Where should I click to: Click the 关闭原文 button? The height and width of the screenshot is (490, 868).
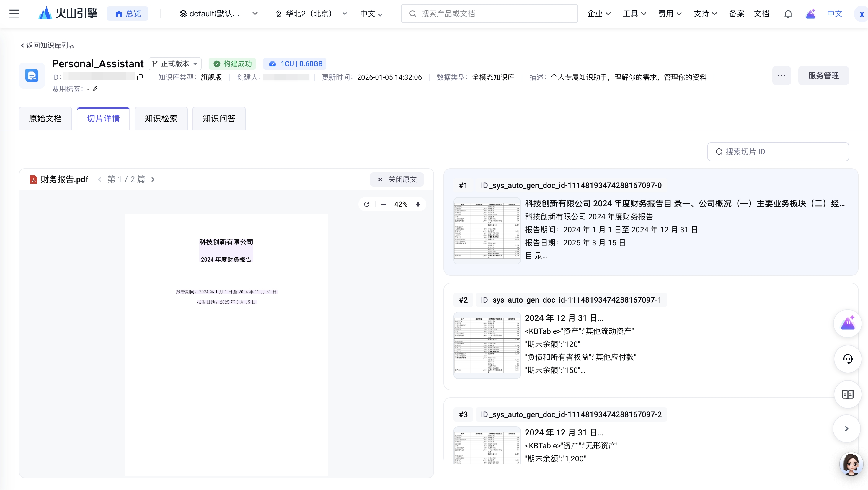point(397,179)
